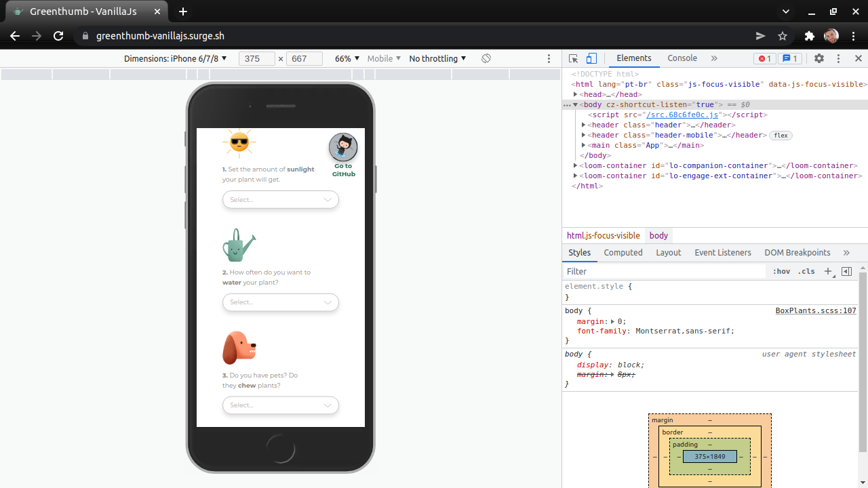Show more styles pane tabs
868x488 pixels.
pos(846,252)
